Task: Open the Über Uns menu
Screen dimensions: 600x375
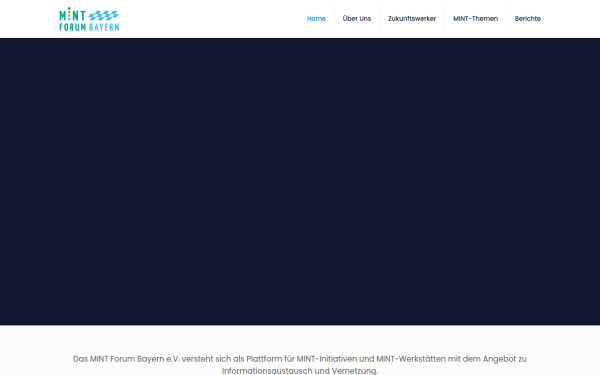Action: point(357,19)
